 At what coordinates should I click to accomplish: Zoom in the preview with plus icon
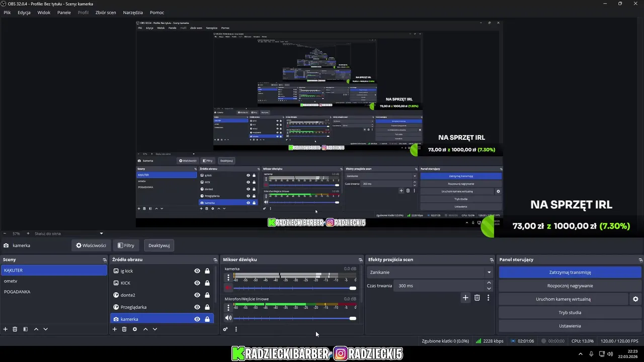pyautogui.click(x=28, y=233)
